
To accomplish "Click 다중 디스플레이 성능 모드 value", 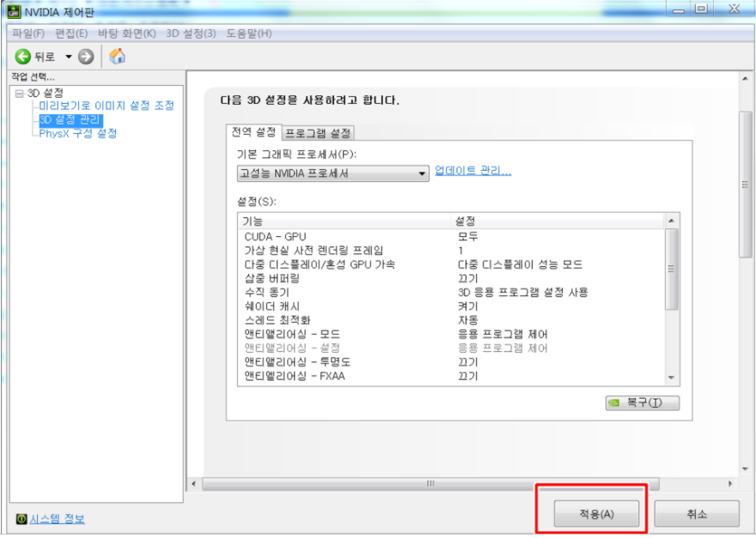I will tap(520, 264).
